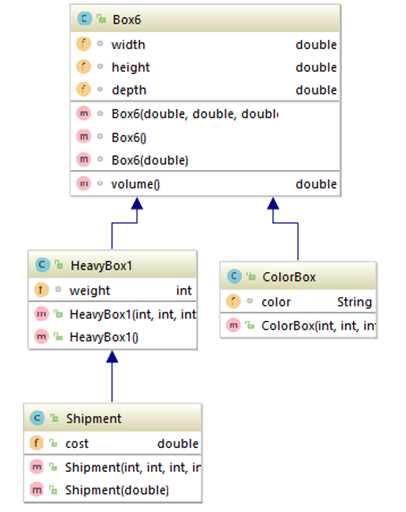
Task: Select the Box6 class header
Action: pos(205,19)
